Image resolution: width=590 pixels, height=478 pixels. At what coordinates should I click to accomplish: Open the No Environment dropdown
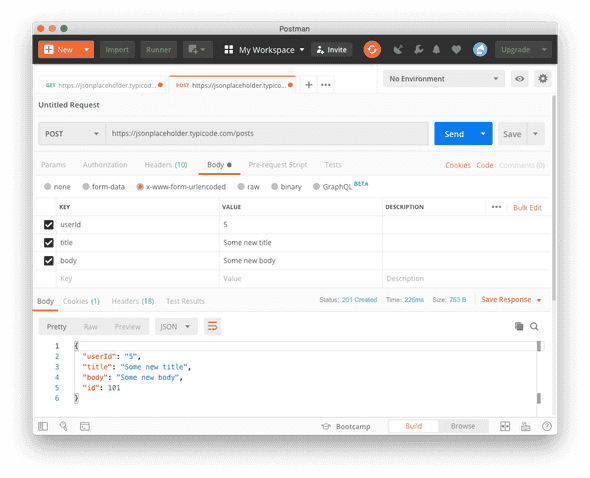point(444,79)
